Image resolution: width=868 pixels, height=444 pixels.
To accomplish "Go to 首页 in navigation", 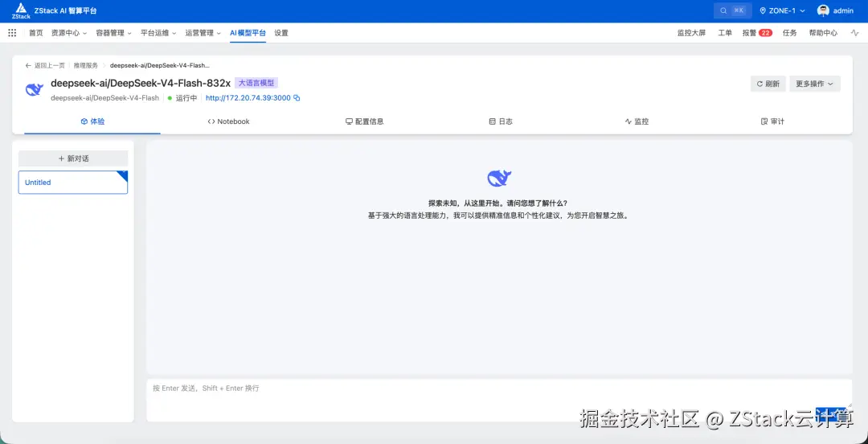I will coord(36,33).
